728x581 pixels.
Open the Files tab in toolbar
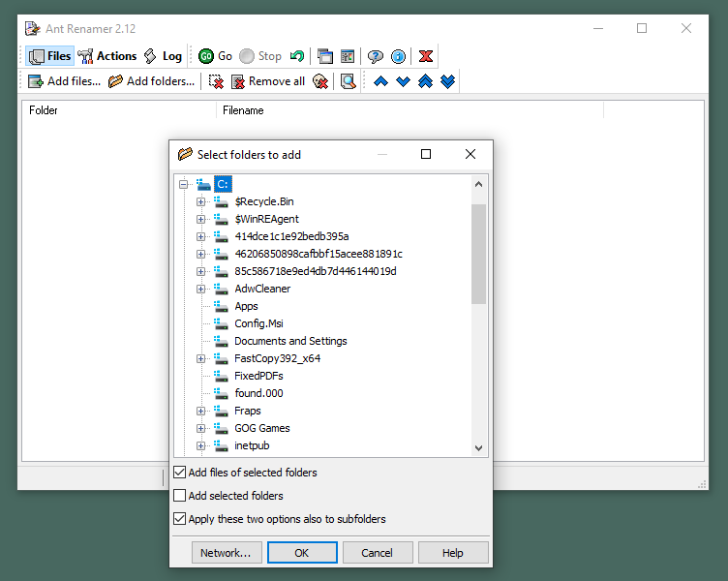pyautogui.click(x=49, y=56)
